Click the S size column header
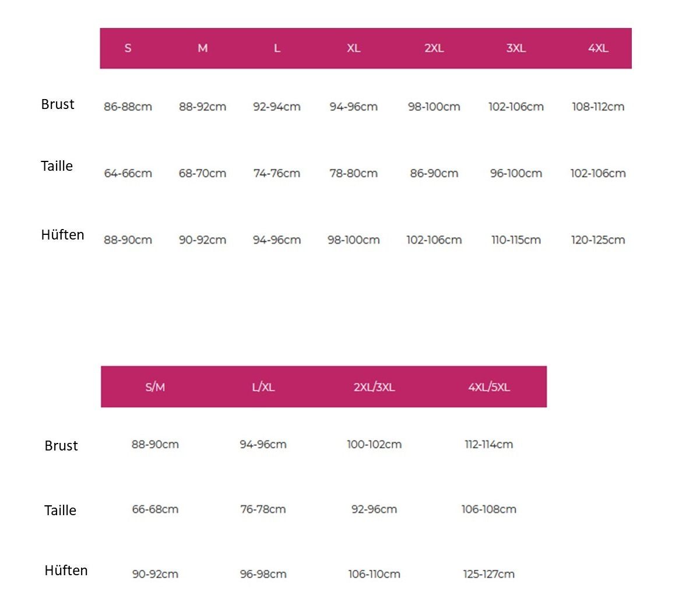This screenshot has height=616, width=693. [128, 48]
